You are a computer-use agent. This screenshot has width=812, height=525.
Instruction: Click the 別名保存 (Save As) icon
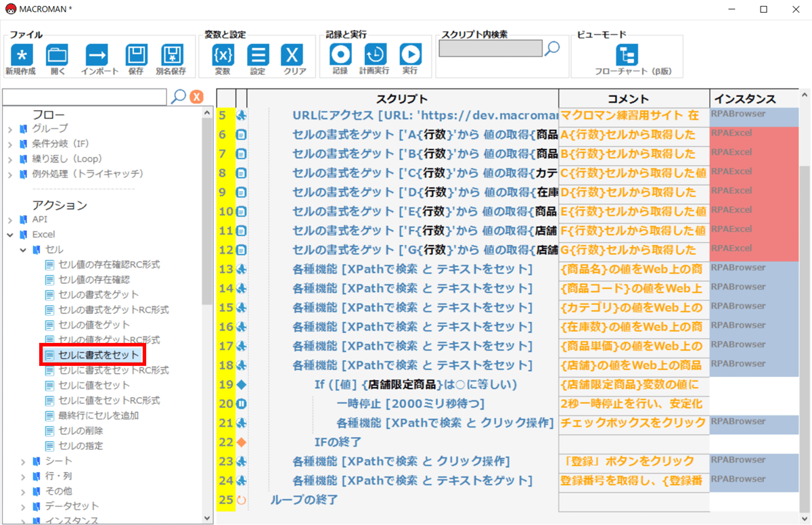click(x=171, y=55)
